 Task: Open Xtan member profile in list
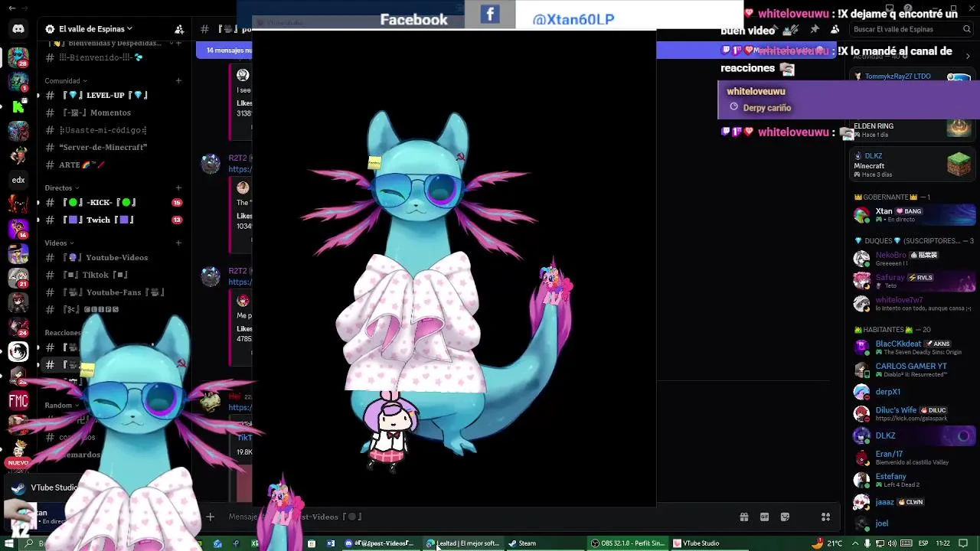[912, 215]
